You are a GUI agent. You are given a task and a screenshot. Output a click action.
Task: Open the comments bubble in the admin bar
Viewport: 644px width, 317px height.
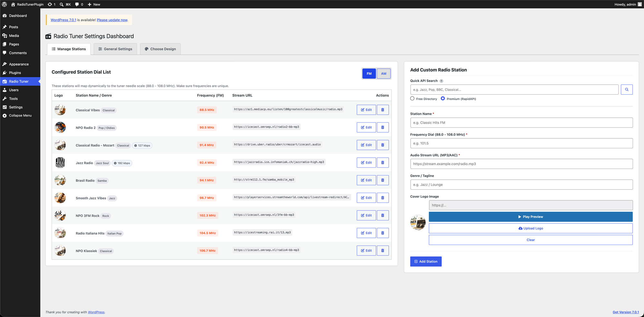(x=79, y=4)
